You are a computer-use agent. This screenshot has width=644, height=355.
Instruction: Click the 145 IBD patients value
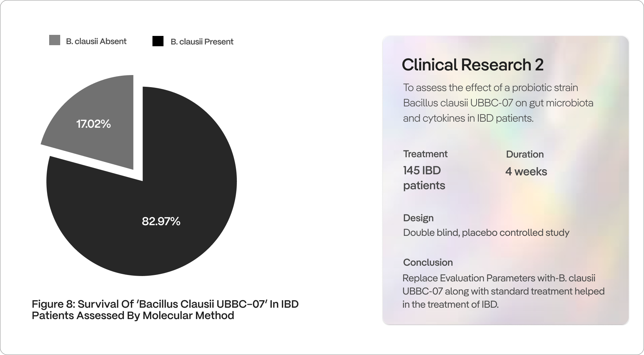click(x=424, y=178)
